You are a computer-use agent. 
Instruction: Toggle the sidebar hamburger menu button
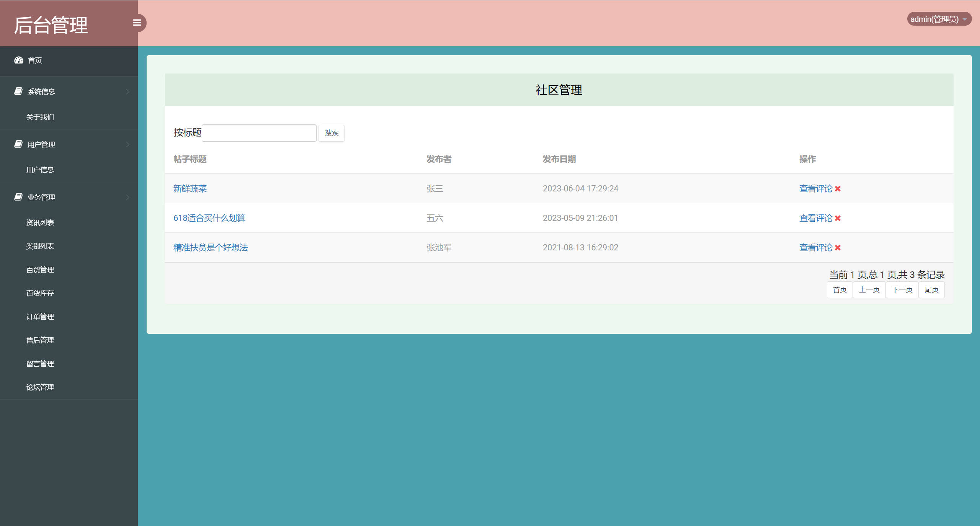coord(137,23)
